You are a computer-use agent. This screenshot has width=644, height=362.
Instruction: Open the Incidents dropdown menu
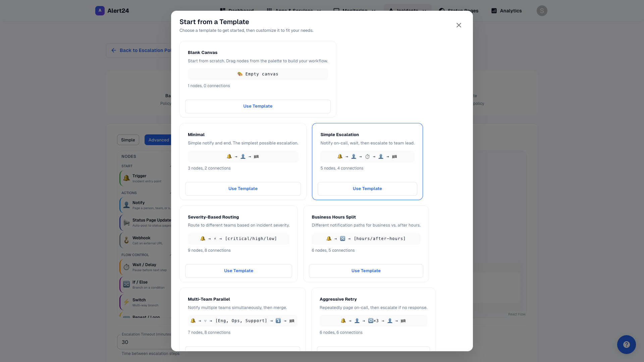click(407, 11)
